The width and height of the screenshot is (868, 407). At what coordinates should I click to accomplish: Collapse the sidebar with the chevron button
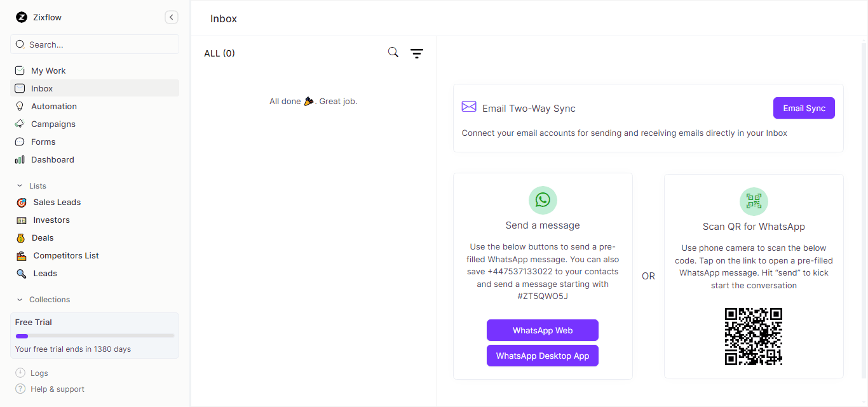[171, 17]
